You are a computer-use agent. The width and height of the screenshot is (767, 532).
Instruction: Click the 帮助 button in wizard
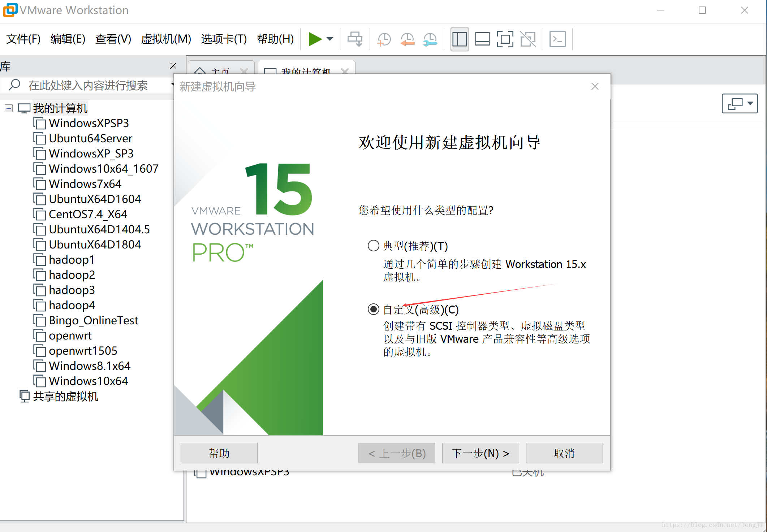click(x=219, y=453)
